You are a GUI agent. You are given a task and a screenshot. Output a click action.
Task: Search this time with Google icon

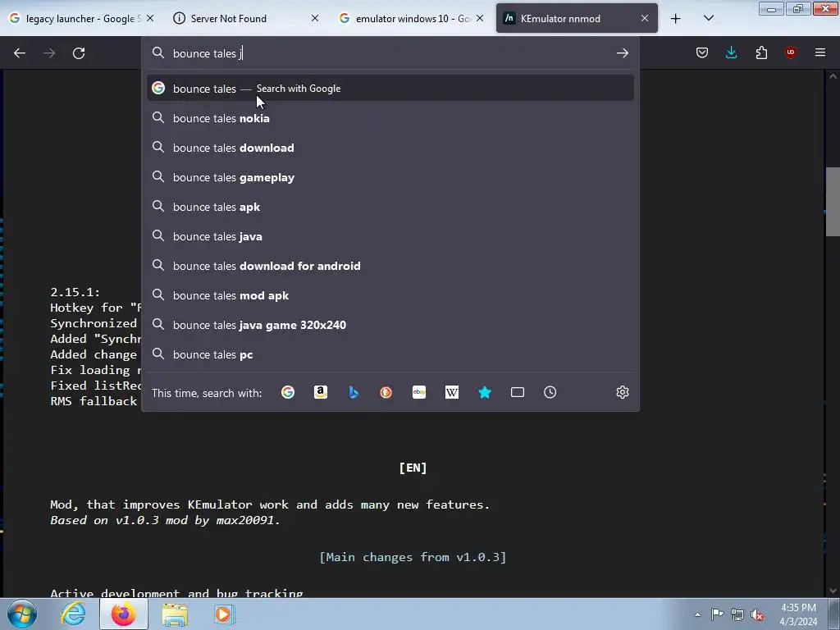coord(288,393)
